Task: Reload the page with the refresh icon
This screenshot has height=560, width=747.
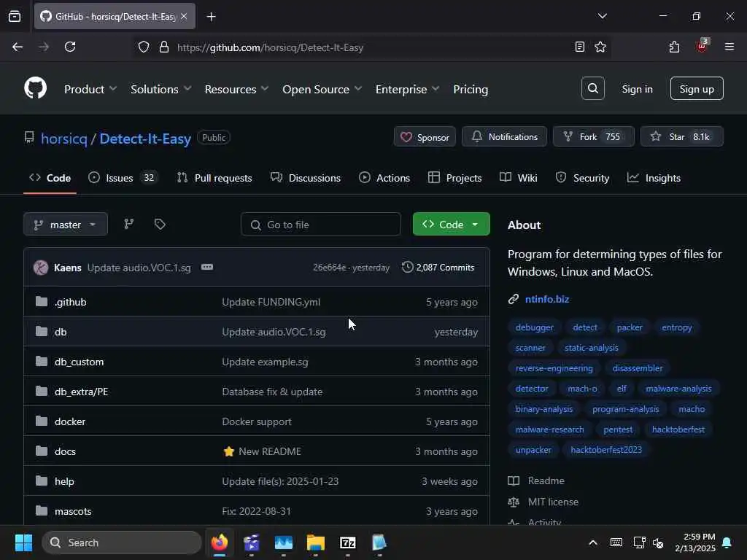Action: (70, 47)
